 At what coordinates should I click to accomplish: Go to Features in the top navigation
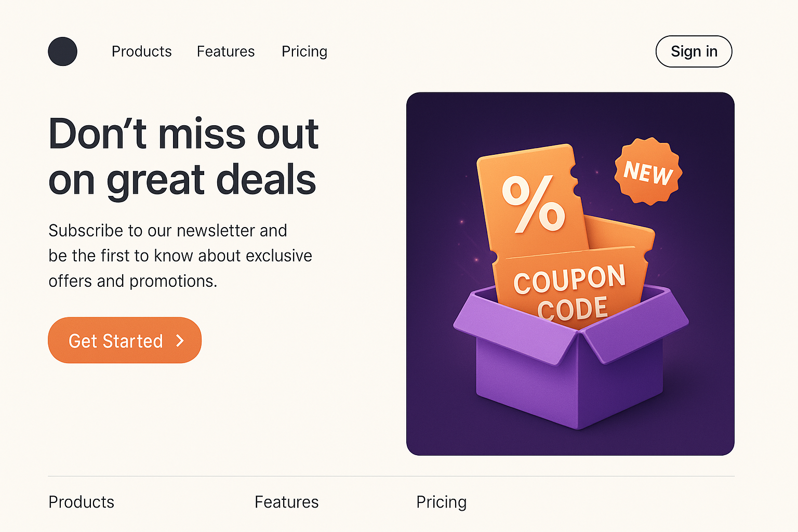(225, 51)
